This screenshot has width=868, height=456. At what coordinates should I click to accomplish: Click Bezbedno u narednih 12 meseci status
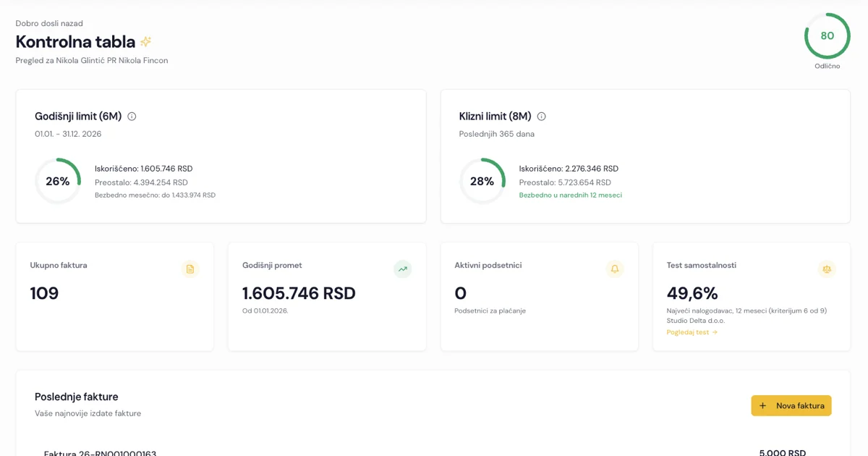571,195
